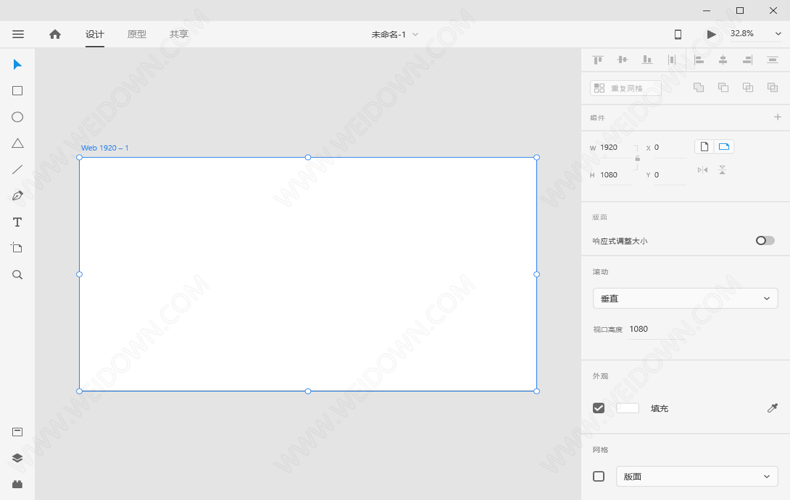Select the Rectangle tool

18,91
